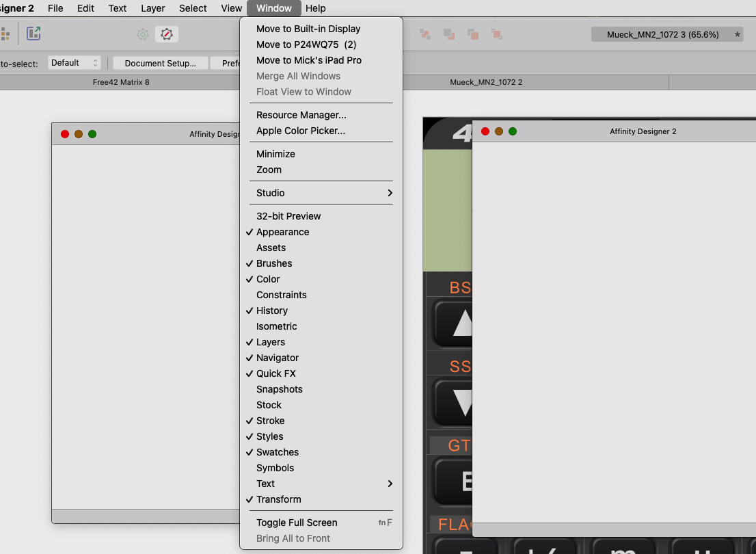Image resolution: width=756 pixels, height=554 pixels.
Task: Enable the Symbols panel
Action: click(x=321, y=468)
